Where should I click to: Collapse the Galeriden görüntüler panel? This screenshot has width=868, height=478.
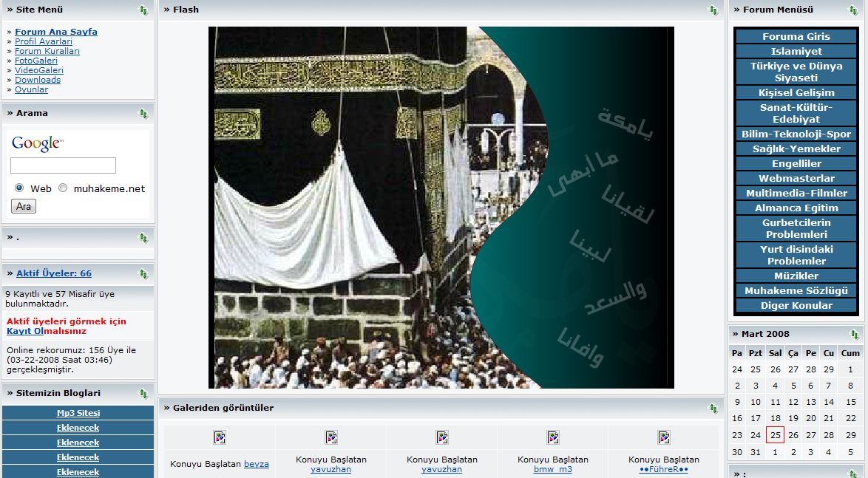(713, 409)
